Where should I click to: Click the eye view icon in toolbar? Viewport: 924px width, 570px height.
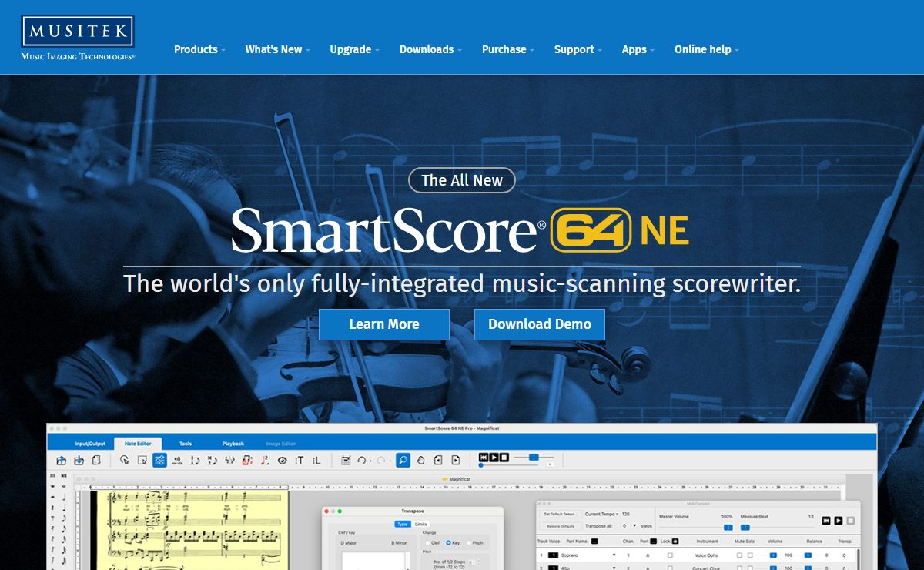(x=282, y=461)
